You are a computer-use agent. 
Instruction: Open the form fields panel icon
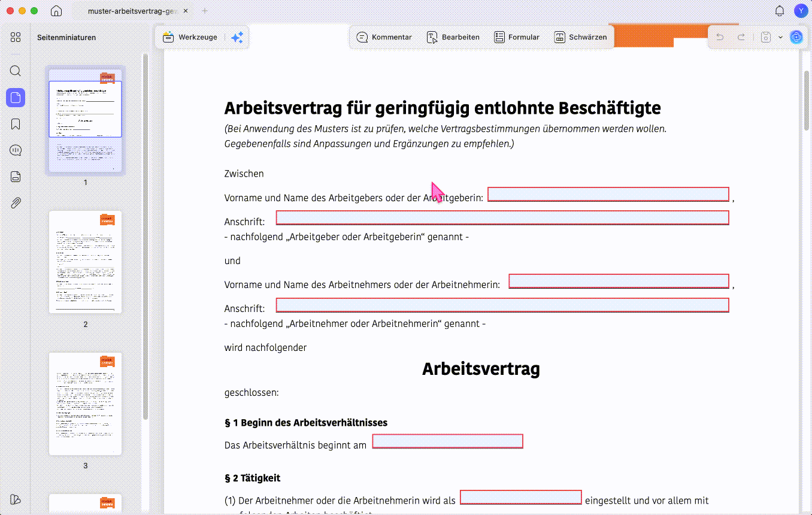pyautogui.click(x=16, y=177)
